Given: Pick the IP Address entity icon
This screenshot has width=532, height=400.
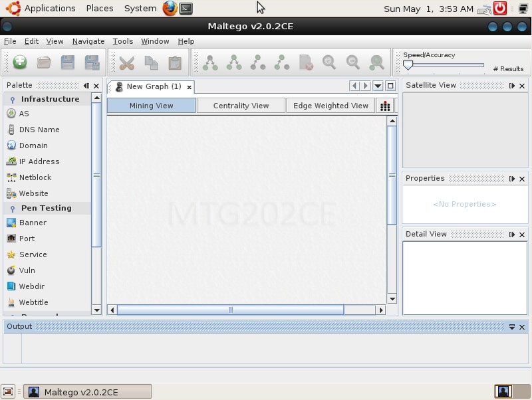Looking at the screenshot, I should click(11, 161).
